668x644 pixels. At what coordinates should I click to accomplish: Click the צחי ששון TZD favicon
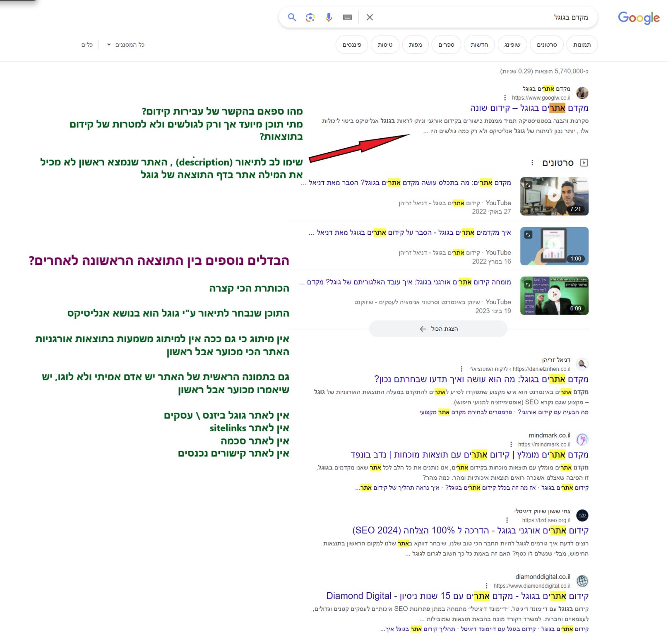coord(582,515)
